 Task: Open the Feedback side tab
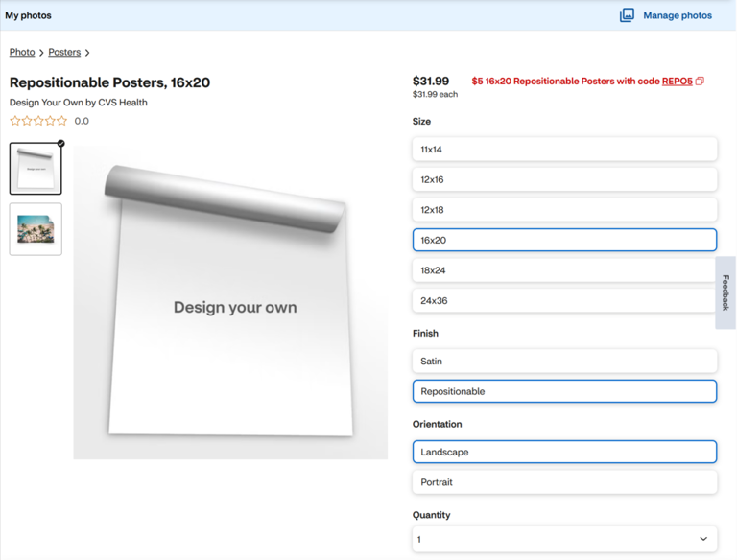(x=725, y=292)
